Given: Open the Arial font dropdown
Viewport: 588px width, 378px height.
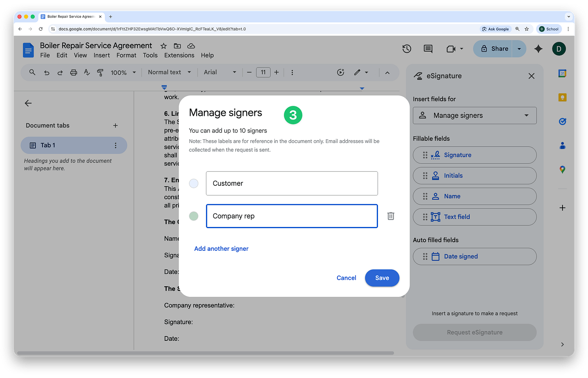Looking at the screenshot, I should point(220,72).
